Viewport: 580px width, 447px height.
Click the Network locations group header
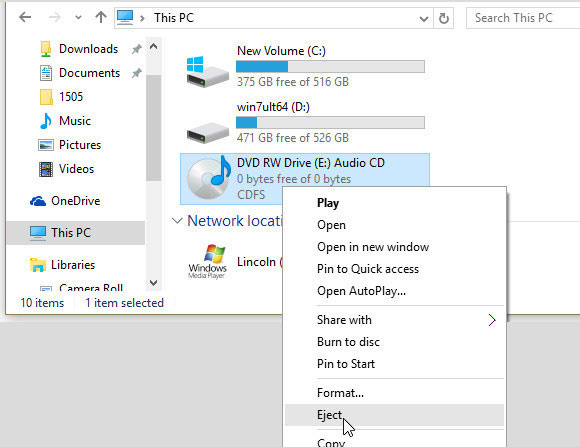click(234, 221)
